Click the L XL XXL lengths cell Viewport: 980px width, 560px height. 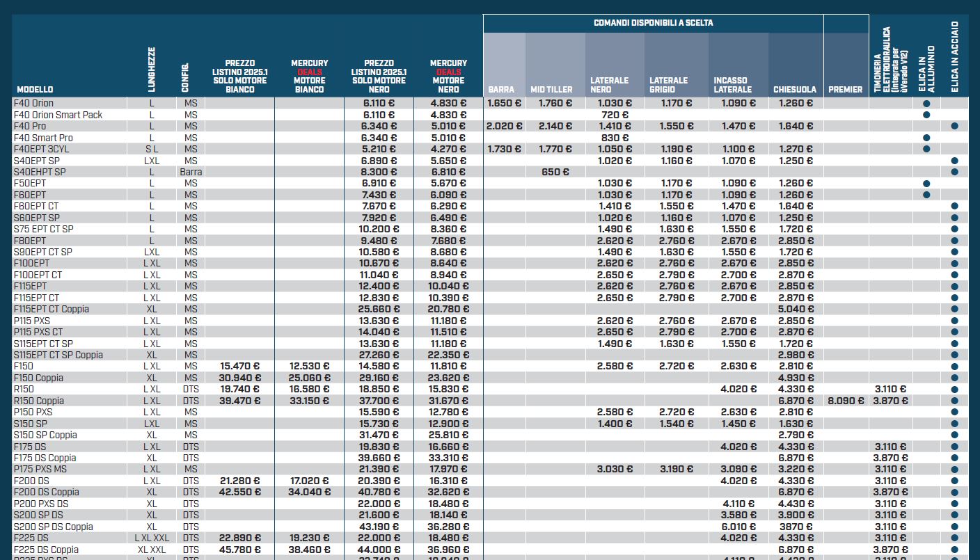coord(152,538)
